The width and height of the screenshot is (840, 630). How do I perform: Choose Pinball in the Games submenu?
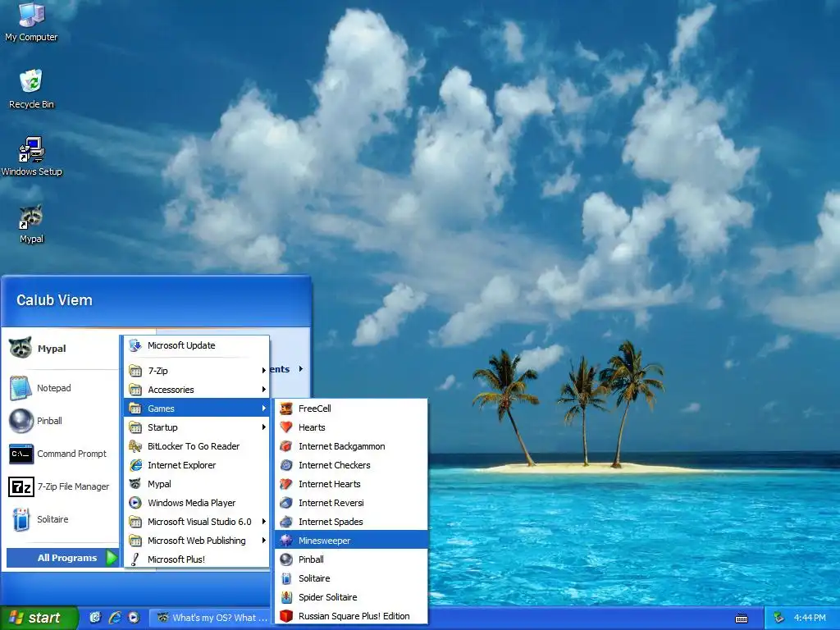tap(351, 559)
